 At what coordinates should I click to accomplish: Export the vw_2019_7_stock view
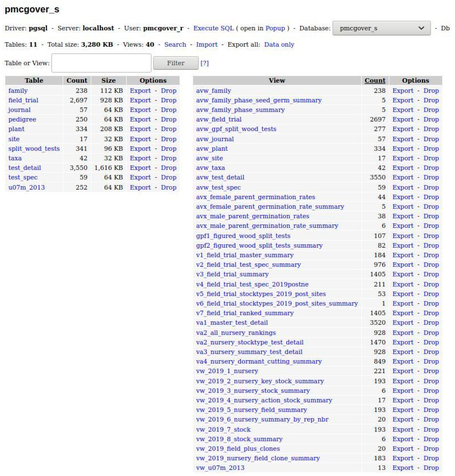tap(403, 429)
